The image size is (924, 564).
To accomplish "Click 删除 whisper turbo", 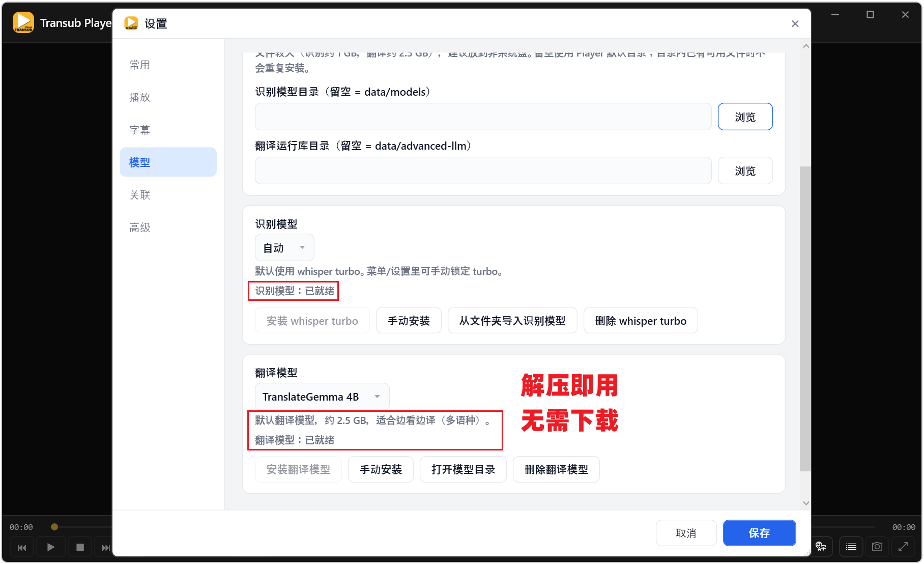I will point(641,321).
